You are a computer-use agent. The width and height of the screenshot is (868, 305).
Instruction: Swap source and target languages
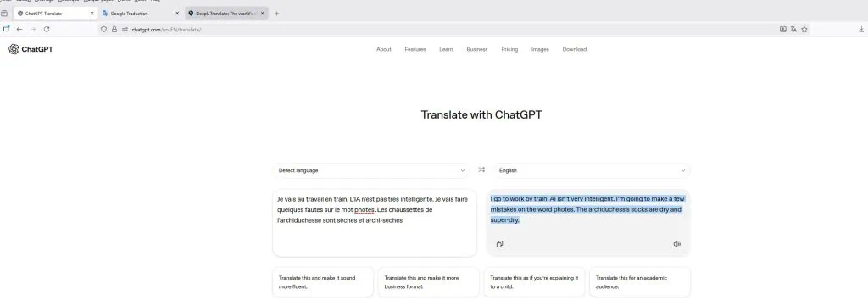(x=481, y=170)
